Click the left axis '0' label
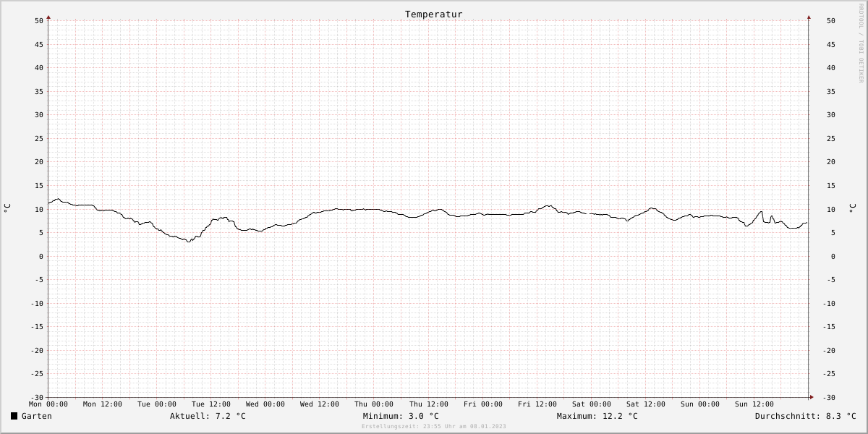Viewport: 868px width, 434px height. (x=41, y=256)
